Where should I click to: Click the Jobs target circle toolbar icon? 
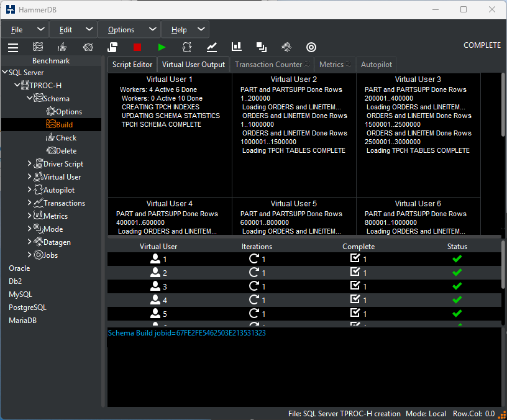click(x=311, y=47)
